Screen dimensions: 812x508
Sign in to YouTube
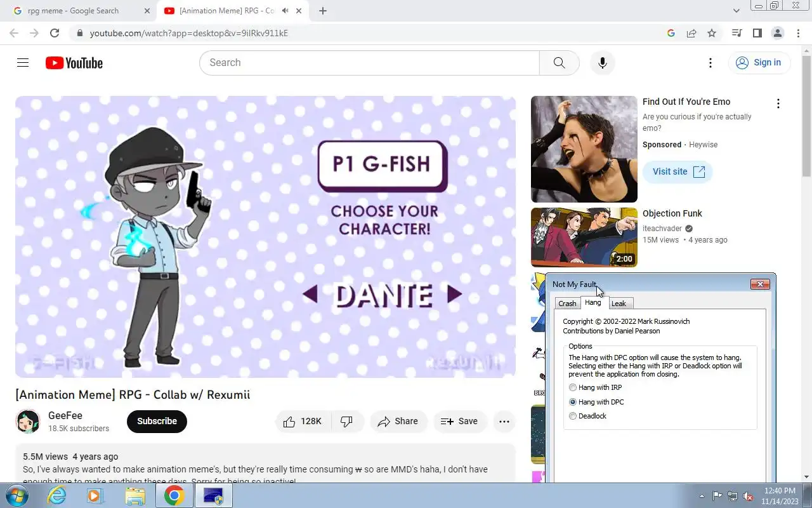coord(759,62)
